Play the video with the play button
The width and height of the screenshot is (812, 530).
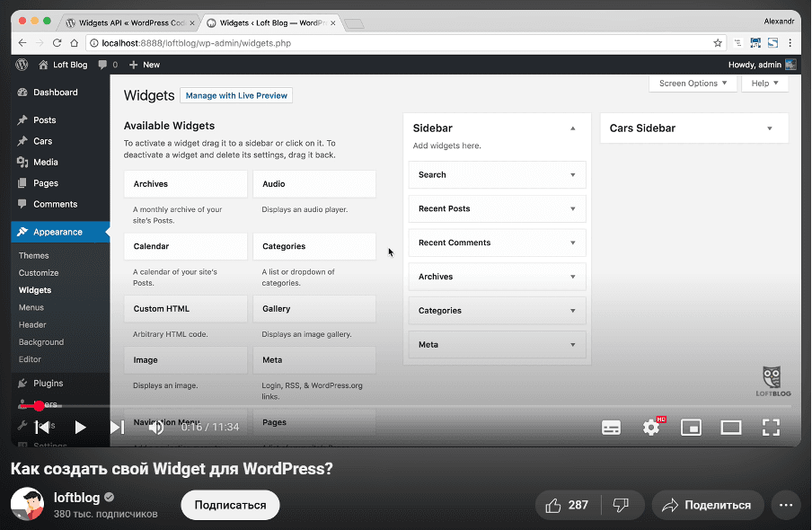80,428
